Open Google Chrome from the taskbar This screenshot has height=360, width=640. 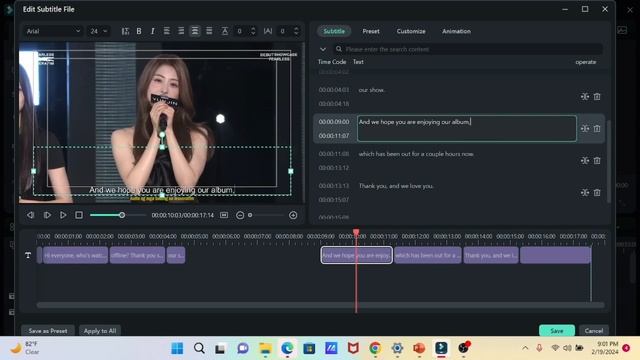pos(375,348)
